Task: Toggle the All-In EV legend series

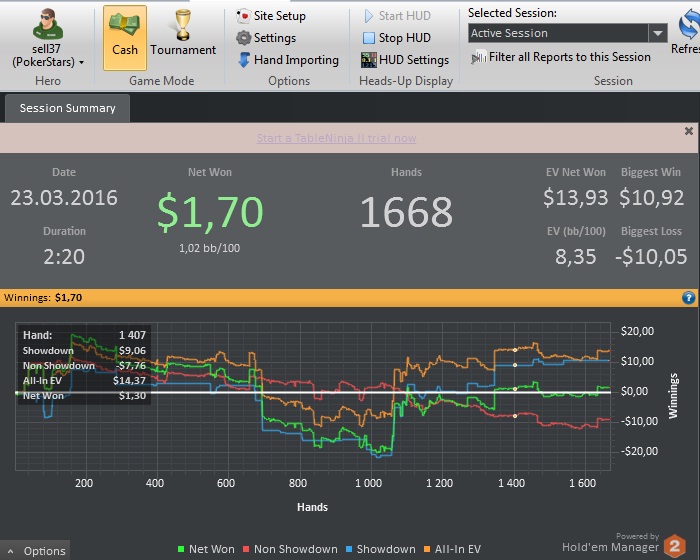Action: [x=452, y=549]
